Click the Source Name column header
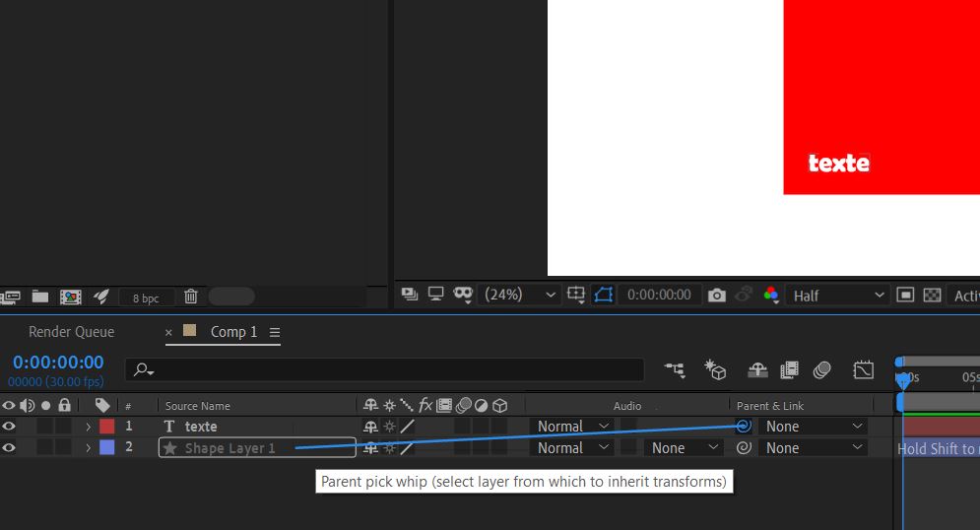Viewport: 980px width, 530px height. pos(198,406)
